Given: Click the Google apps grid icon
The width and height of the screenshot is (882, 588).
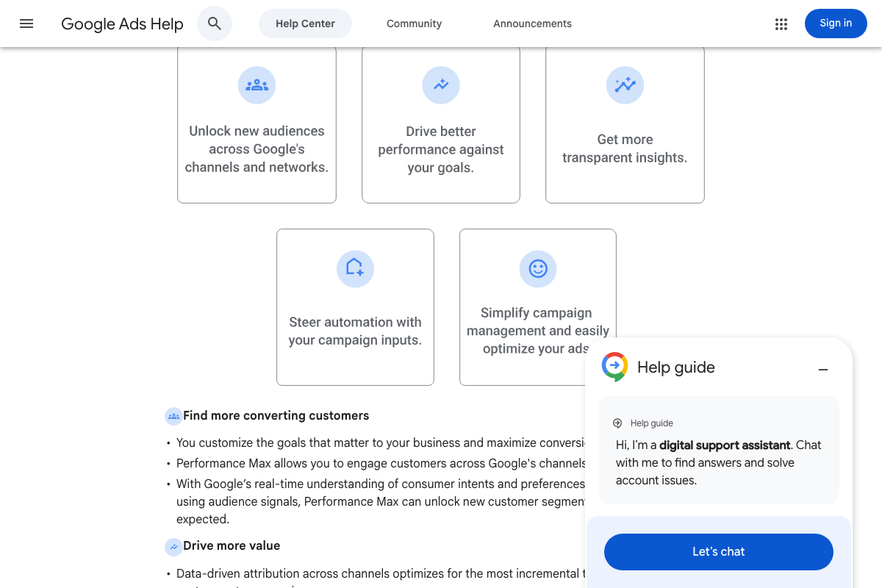Looking at the screenshot, I should (x=781, y=24).
